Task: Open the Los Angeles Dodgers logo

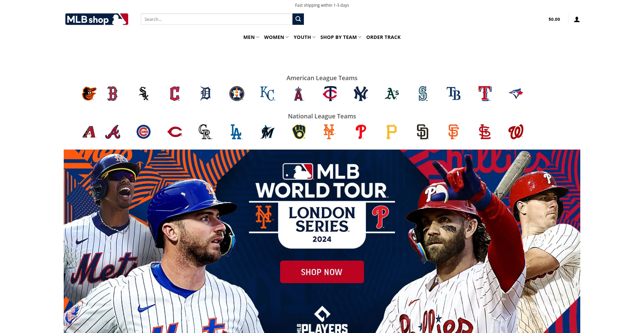Action: pyautogui.click(x=236, y=132)
